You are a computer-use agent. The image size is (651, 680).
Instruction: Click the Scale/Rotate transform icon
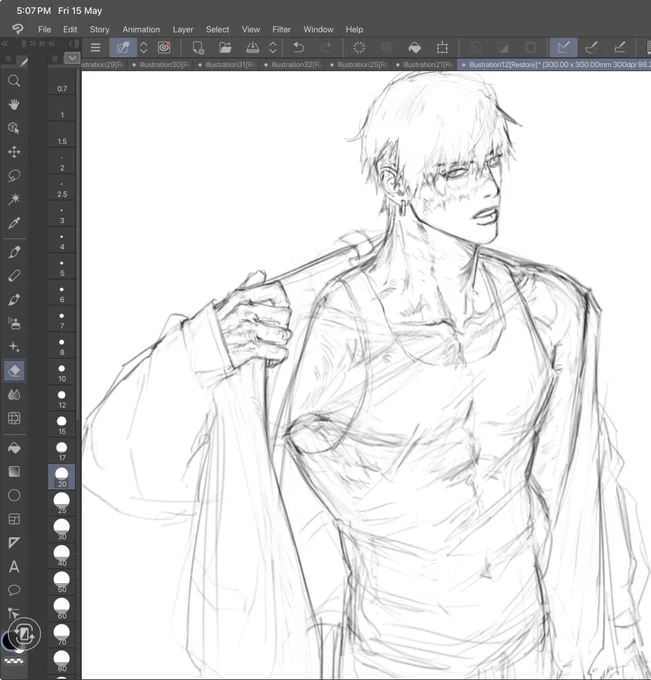pyautogui.click(x=442, y=47)
